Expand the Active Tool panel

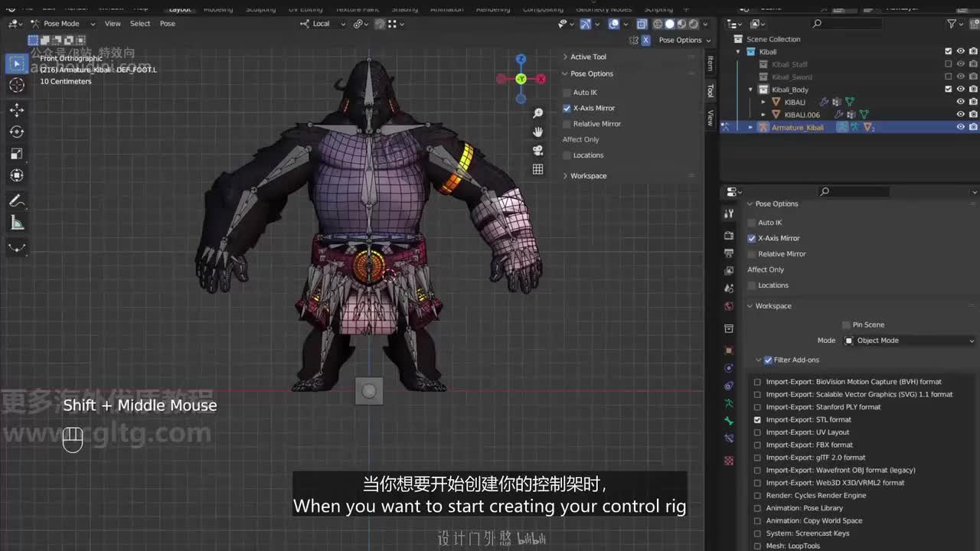pos(588,57)
